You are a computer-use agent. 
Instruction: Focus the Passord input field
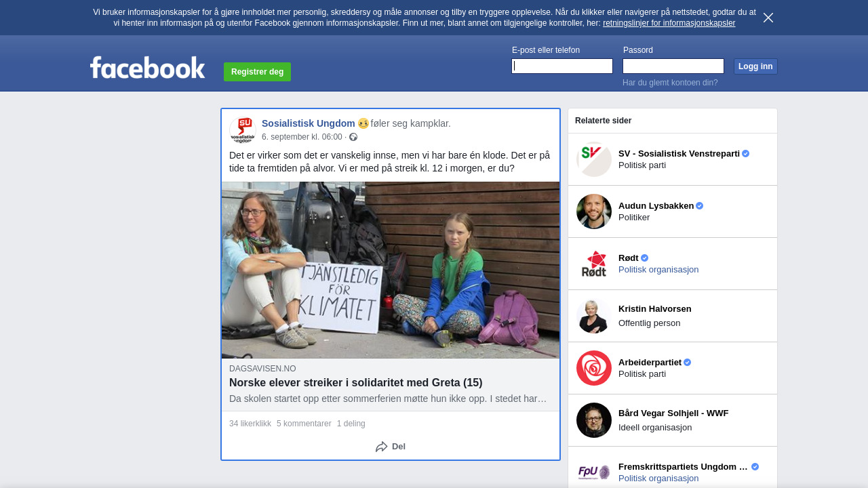coord(673,66)
